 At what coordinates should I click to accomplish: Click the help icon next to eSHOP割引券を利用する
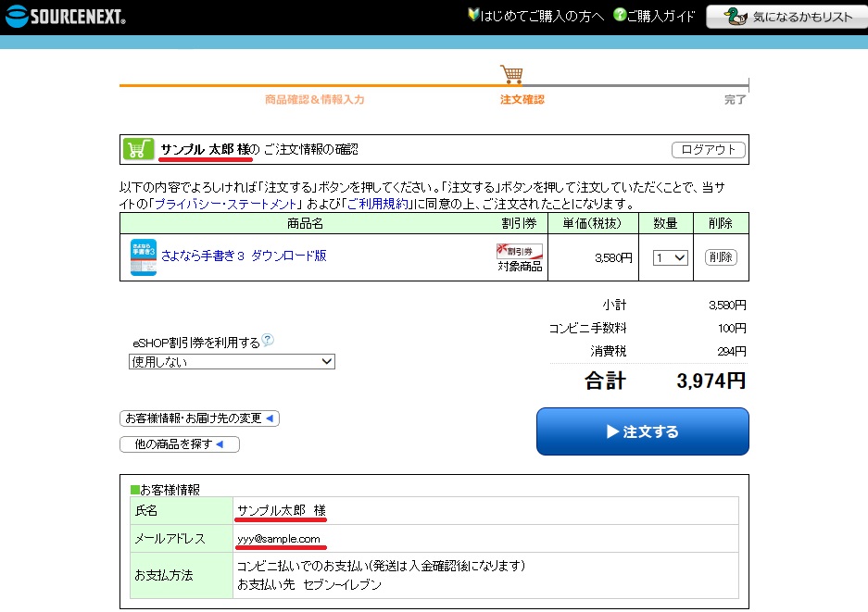tap(268, 340)
